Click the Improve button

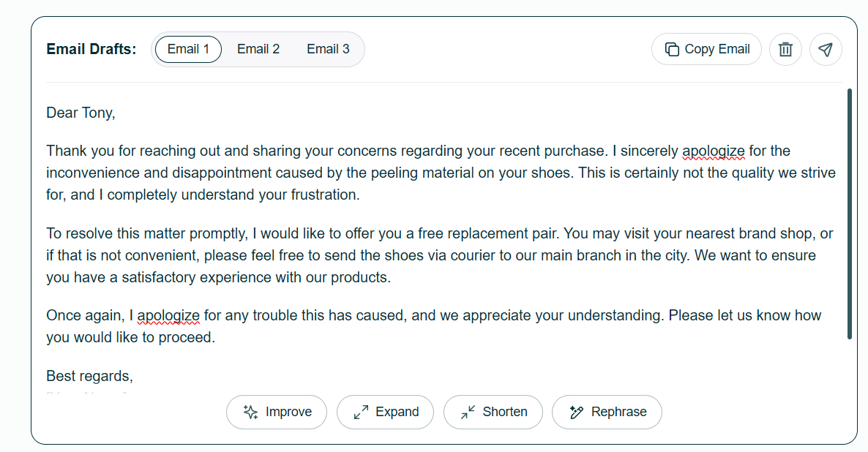click(x=277, y=412)
